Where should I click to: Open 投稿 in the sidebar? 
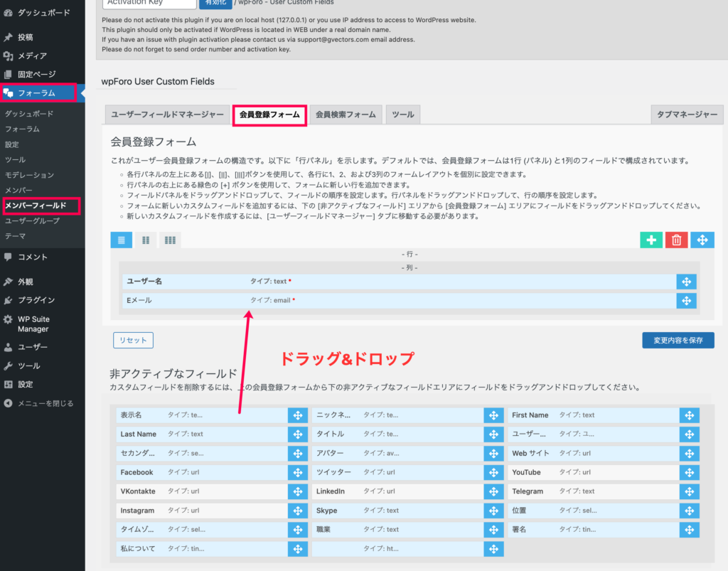(x=42, y=37)
